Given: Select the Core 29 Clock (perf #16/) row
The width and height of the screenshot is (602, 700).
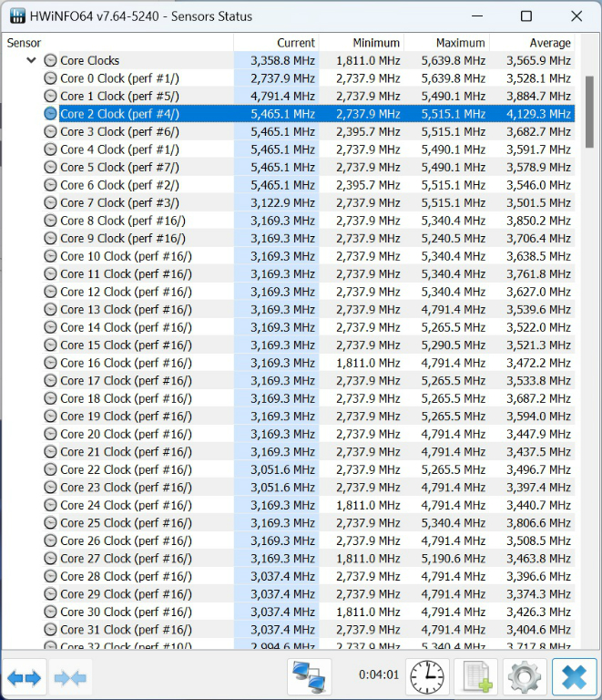Looking at the screenshot, I should click(309, 594).
